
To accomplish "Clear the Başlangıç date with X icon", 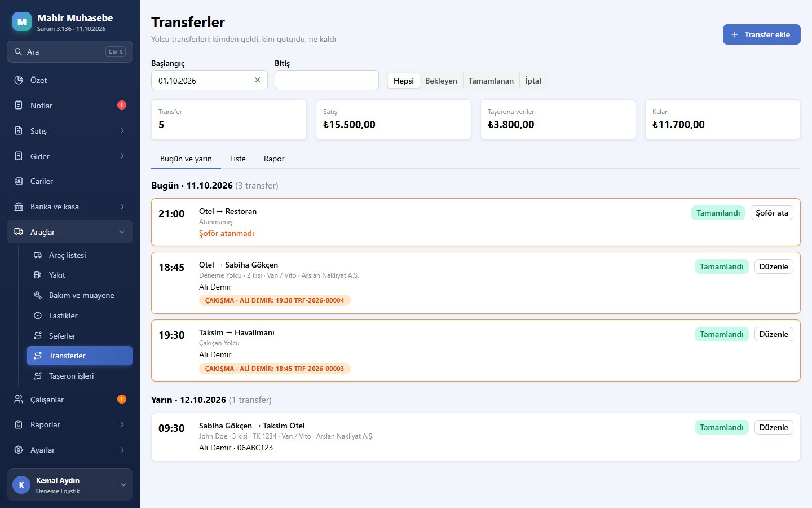I will (x=257, y=80).
